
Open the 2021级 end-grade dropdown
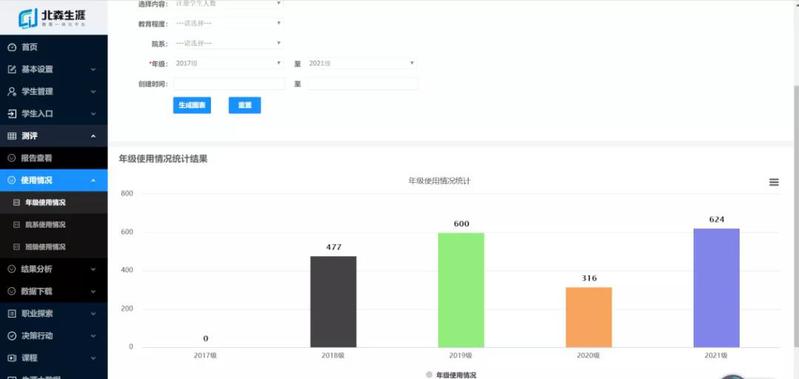coord(362,63)
